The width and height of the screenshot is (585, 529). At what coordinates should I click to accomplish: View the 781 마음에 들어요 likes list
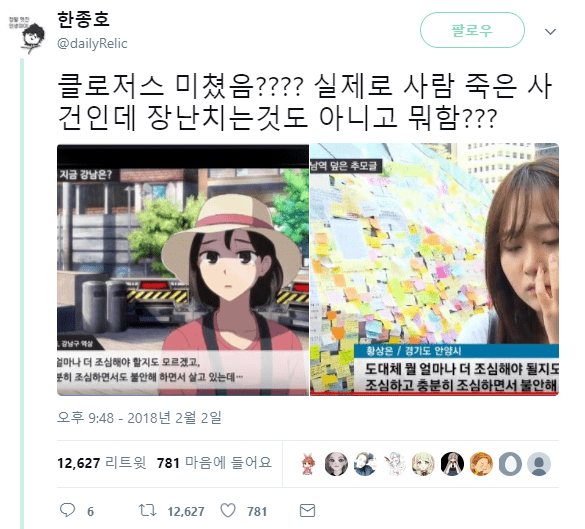click(214, 463)
